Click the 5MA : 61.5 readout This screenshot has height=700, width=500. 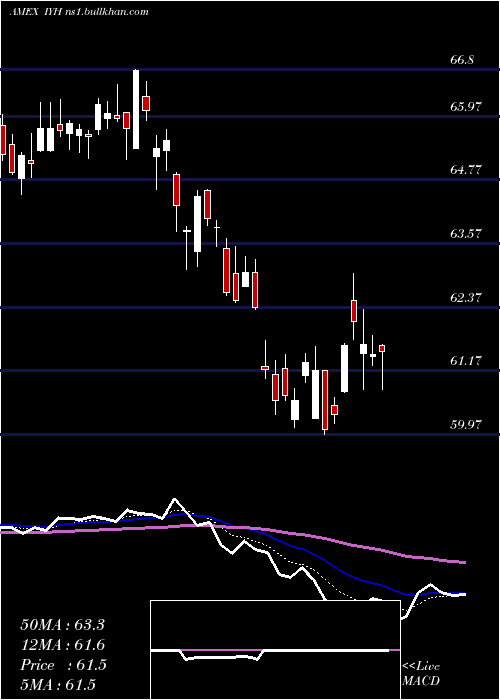pyautogui.click(x=58, y=685)
